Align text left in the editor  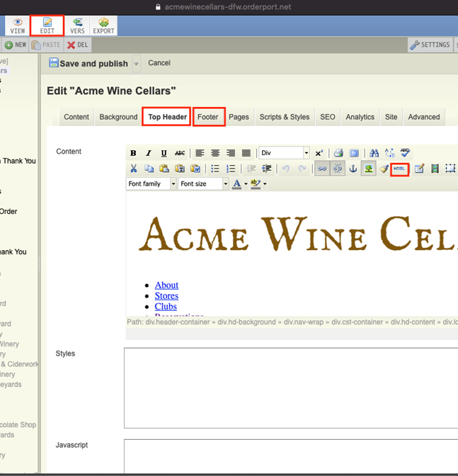200,153
